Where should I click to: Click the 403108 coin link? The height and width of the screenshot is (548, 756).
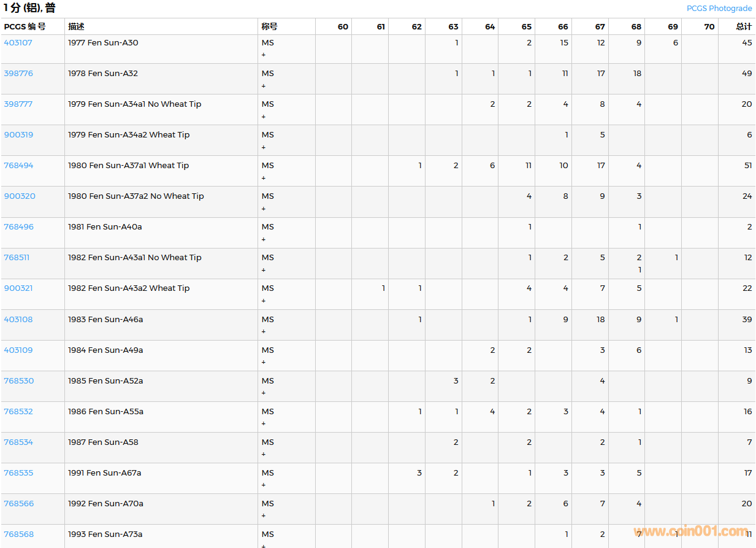[18, 320]
